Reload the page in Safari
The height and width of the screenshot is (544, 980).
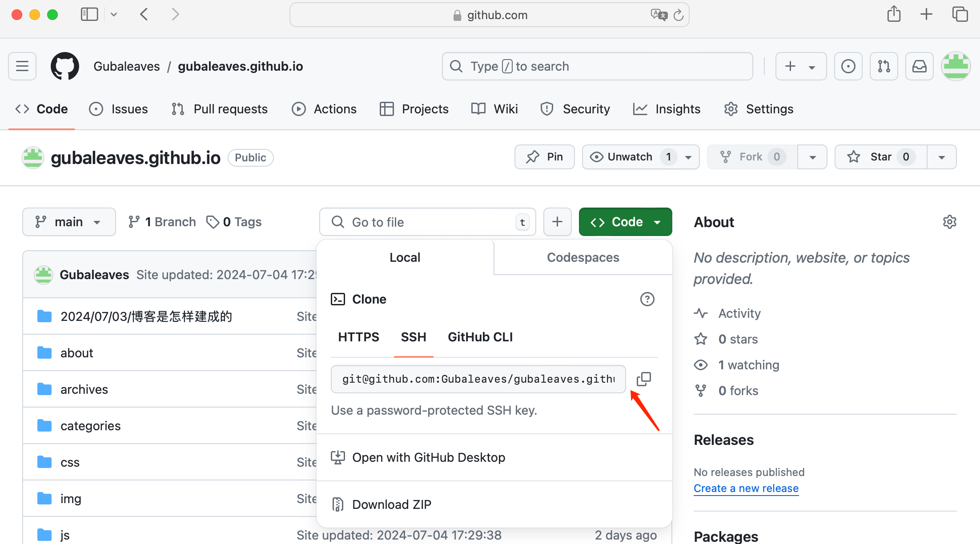[x=678, y=15]
